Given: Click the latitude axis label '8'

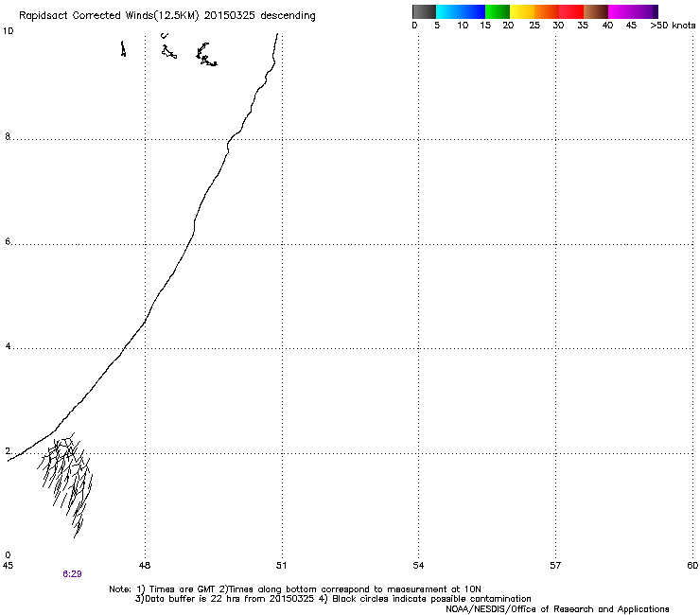Looking at the screenshot, I should coord(8,136).
